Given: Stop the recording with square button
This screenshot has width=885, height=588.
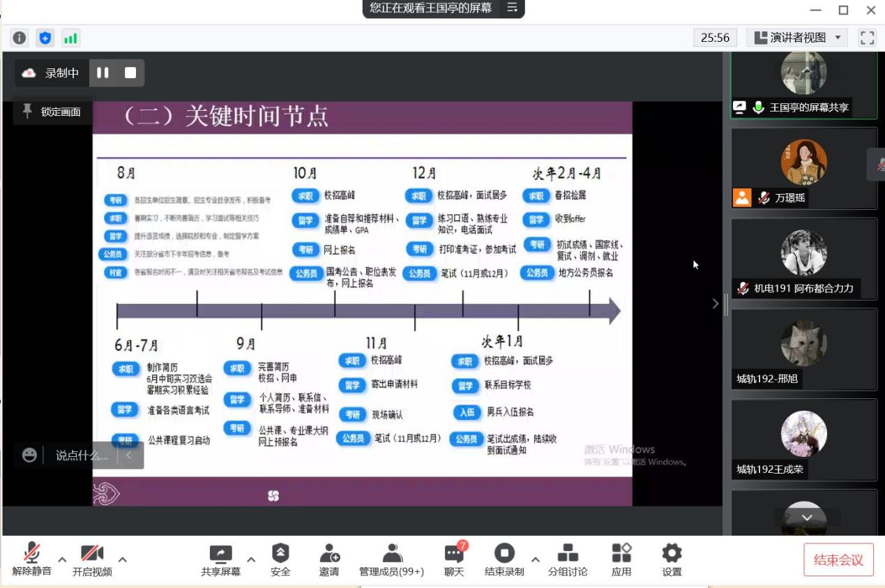Looking at the screenshot, I should click(130, 73).
